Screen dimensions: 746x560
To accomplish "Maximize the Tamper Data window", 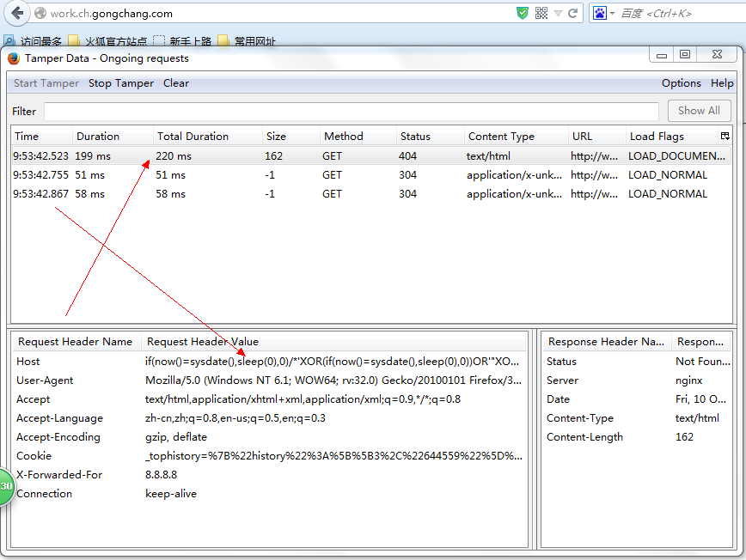I will (x=685, y=54).
